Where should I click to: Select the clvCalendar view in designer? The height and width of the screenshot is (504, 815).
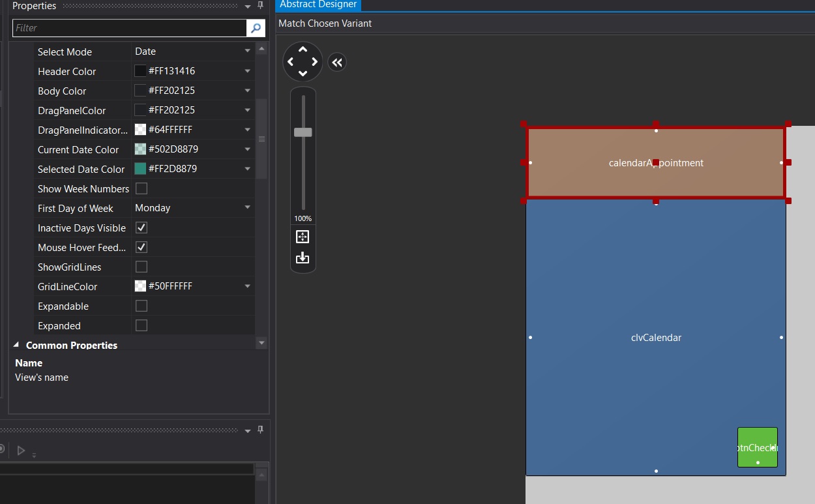(656, 338)
